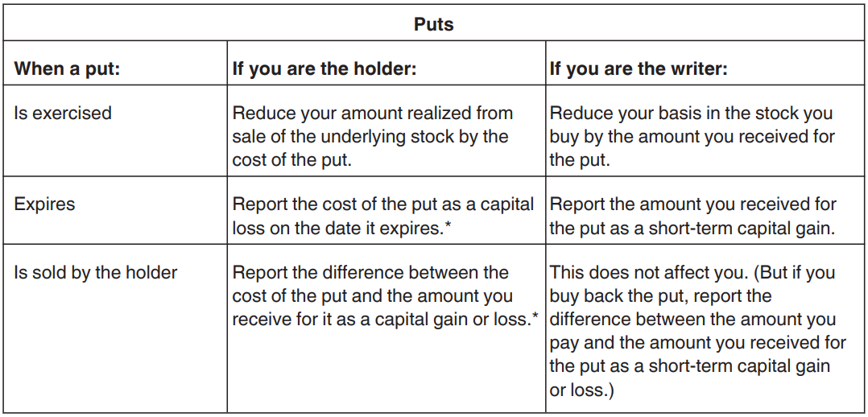
Task: Click "pay and the amount you received for" line
Action: (x=697, y=343)
